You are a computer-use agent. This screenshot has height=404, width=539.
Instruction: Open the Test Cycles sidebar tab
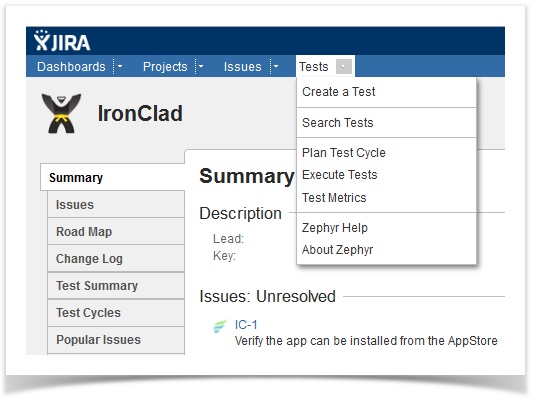click(116, 313)
